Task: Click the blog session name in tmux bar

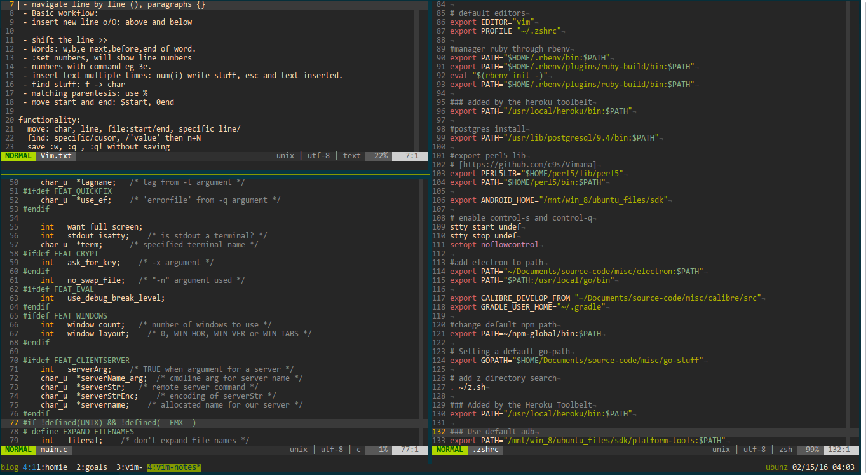Action: tap(10, 467)
